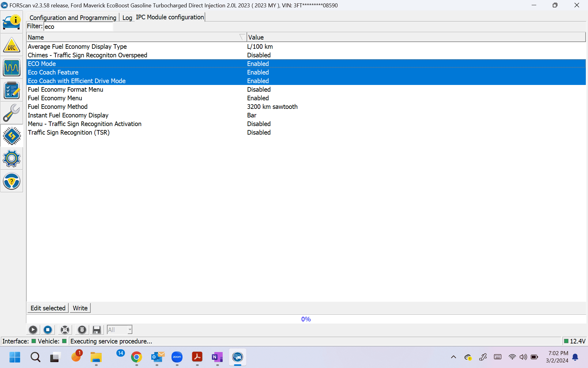This screenshot has height=368, width=588.
Task: Show hidden system tray icons
Action: [454, 357]
